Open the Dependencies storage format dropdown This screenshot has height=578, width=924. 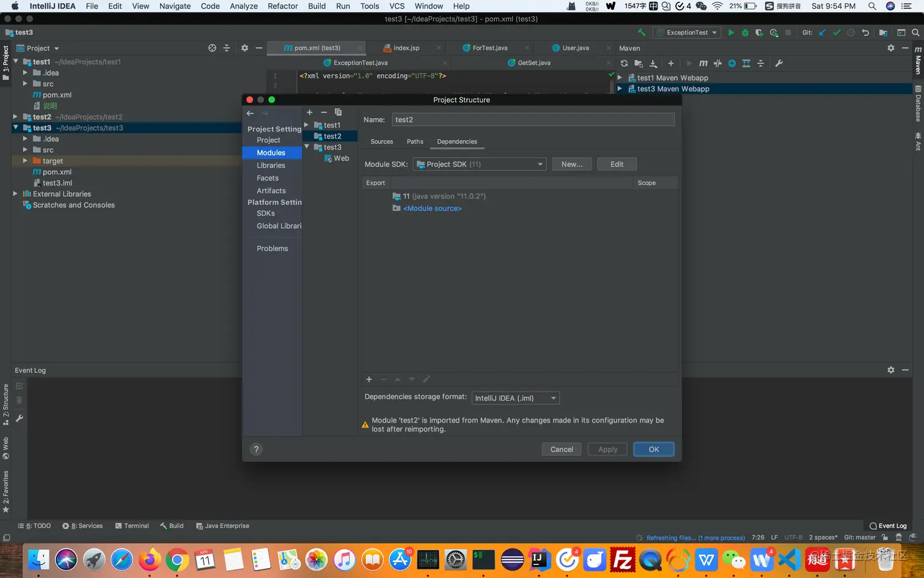click(515, 398)
